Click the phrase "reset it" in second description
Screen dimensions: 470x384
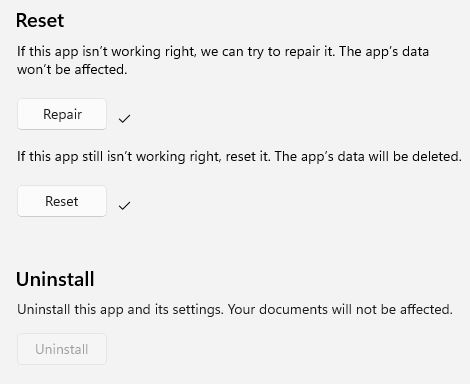pos(247,156)
